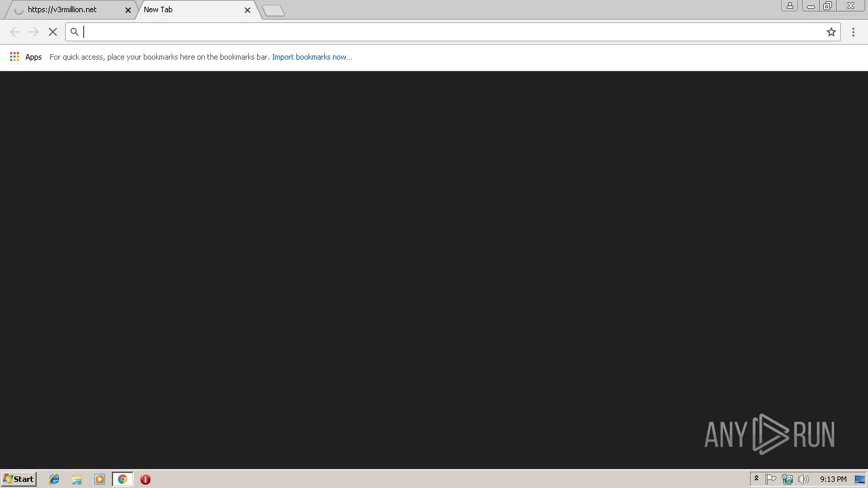Open the volume speaker tray icon
The image size is (868, 488).
coord(804,479)
